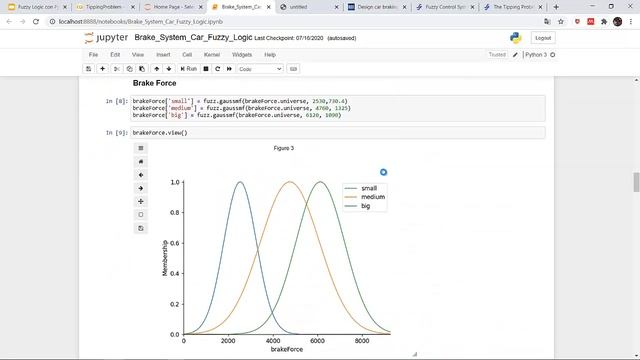The image size is (640, 360).
Task: Switch to the Design car braking browser tab
Action: (377, 7)
